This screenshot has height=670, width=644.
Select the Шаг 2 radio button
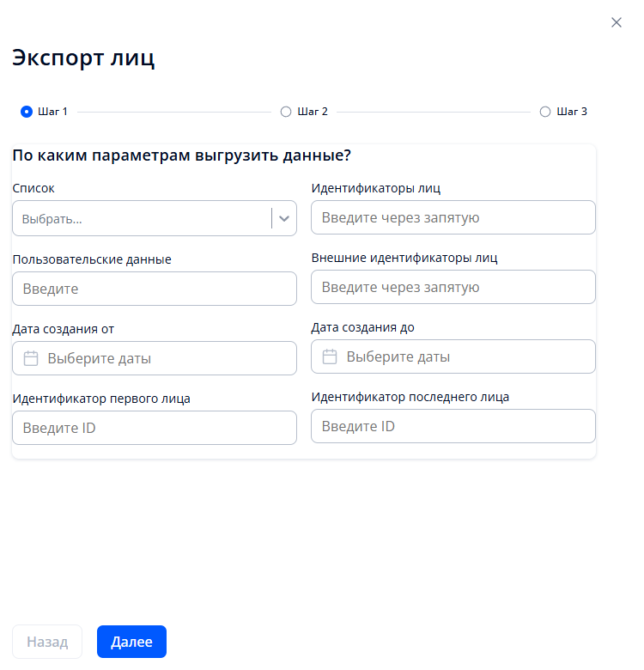[286, 112]
